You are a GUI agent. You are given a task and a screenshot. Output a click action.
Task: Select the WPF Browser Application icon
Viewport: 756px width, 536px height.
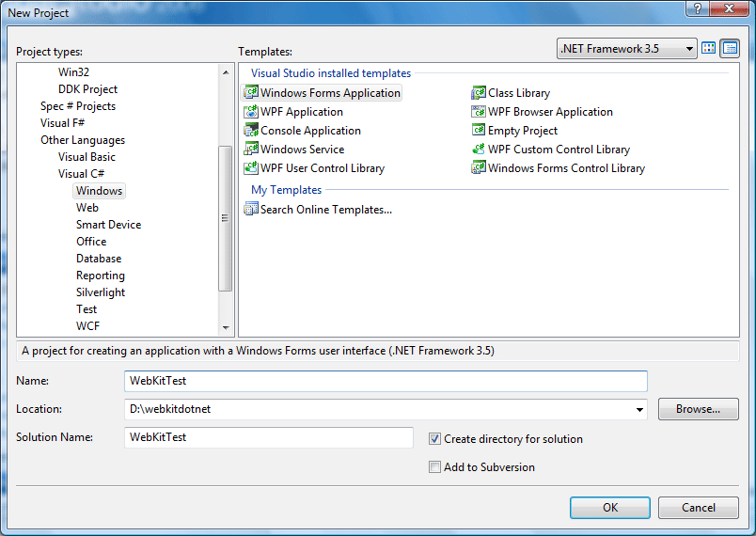pyautogui.click(x=479, y=112)
